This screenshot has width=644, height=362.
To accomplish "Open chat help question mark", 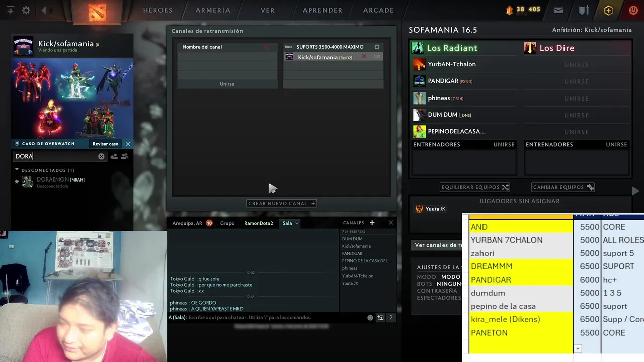I will [391, 317].
